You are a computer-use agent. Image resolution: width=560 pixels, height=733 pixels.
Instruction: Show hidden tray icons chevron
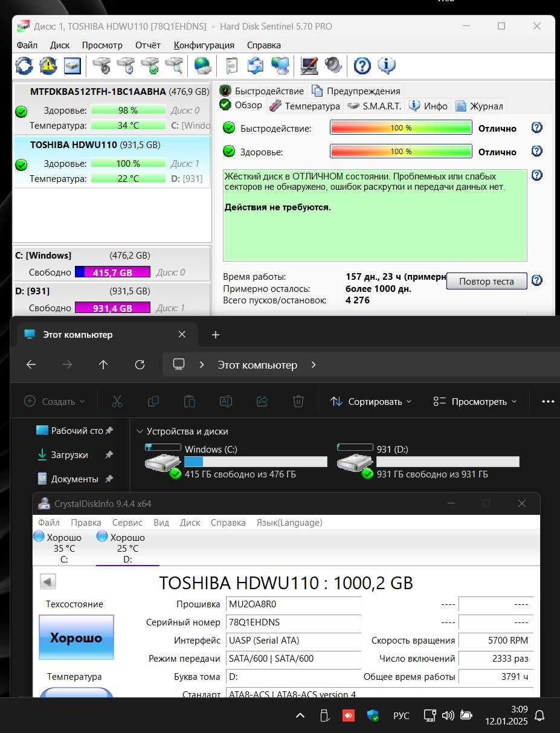tap(300, 716)
